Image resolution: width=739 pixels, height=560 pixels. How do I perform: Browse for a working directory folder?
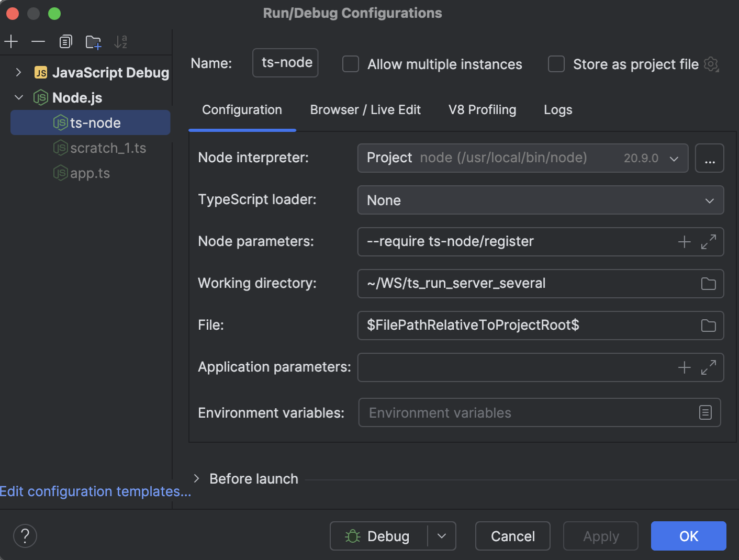708,283
